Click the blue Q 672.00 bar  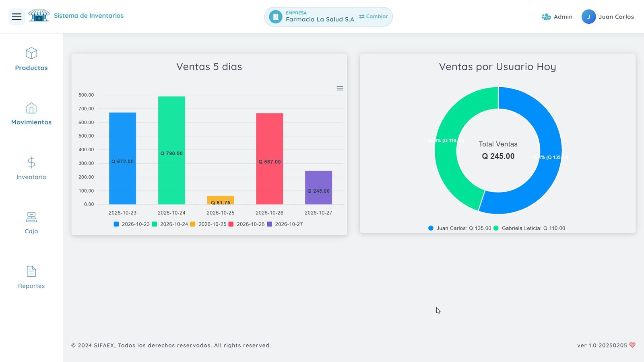(122, 158)
